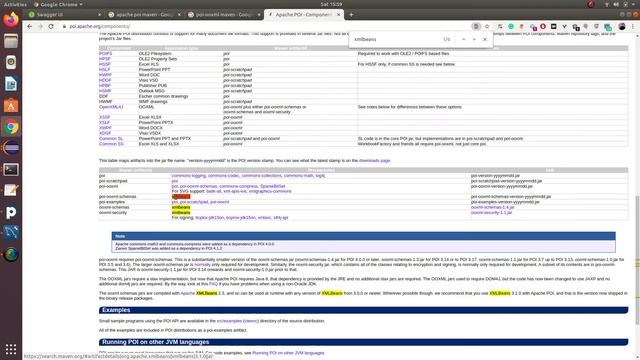This screenshot has height=360, width=640.
Task: Bookmark this page with the star icon
Action: (x=487, y=26)
